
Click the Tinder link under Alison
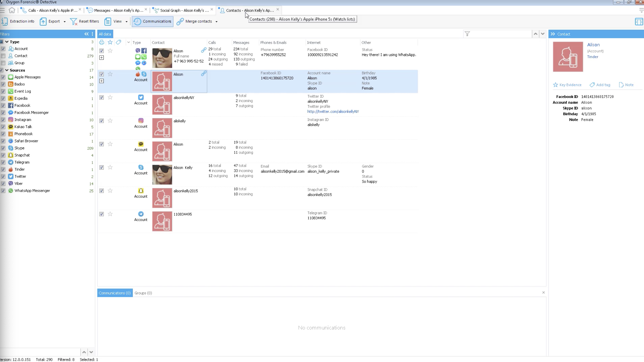(x=593, y=57)
